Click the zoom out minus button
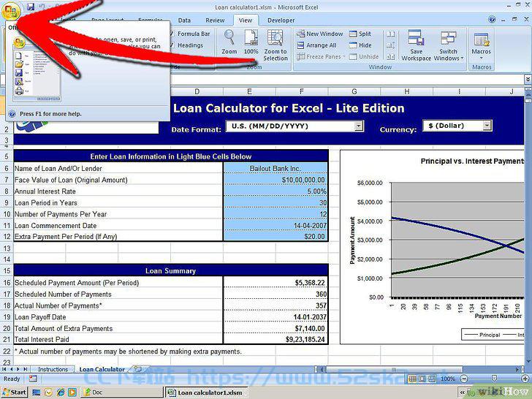 click(x=464, y=379)
